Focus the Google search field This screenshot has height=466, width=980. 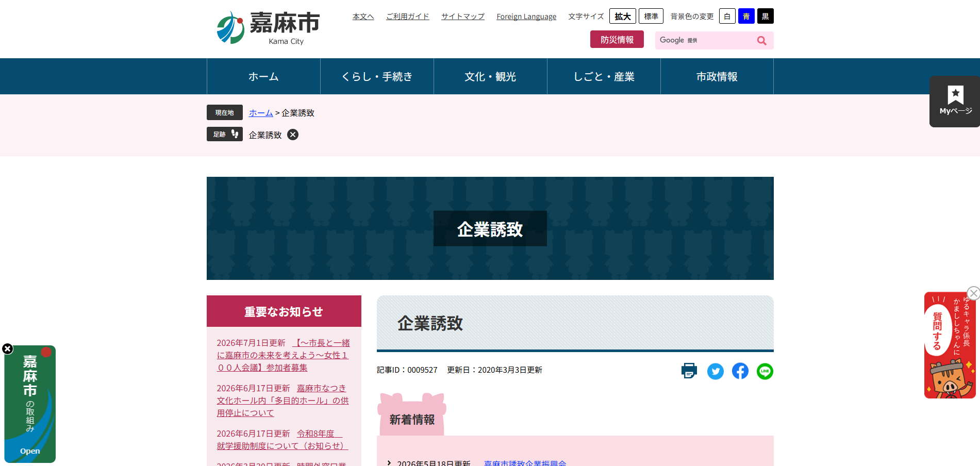[x=704, y=41]
